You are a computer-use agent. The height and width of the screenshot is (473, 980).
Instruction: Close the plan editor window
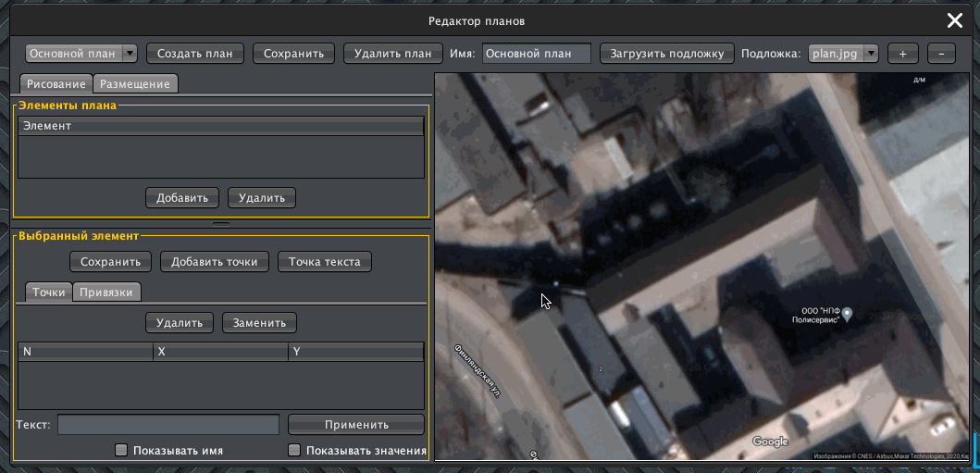coord(954,21)
